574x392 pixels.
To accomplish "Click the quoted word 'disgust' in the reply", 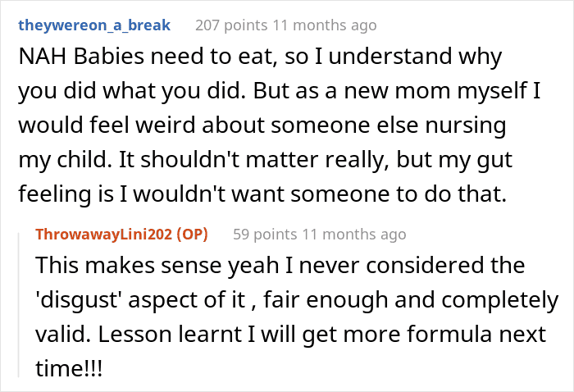I will click(x=74, y=301).
